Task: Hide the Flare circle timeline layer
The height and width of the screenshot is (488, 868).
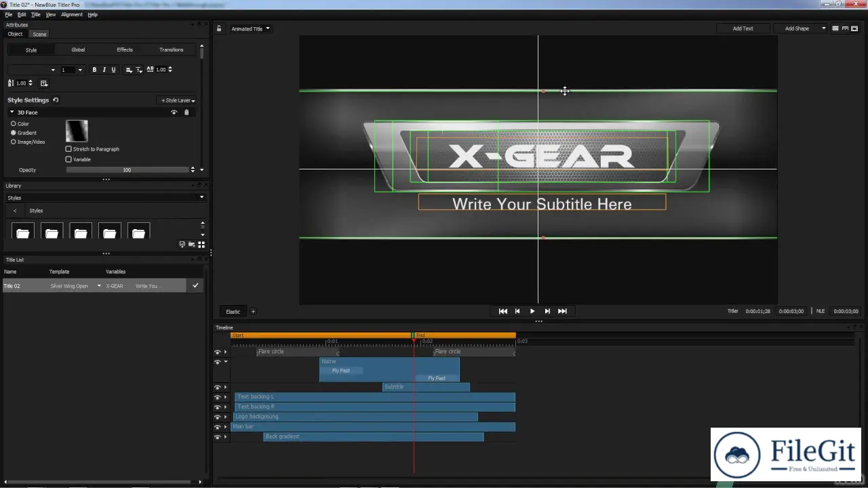Action: point(218,352)
